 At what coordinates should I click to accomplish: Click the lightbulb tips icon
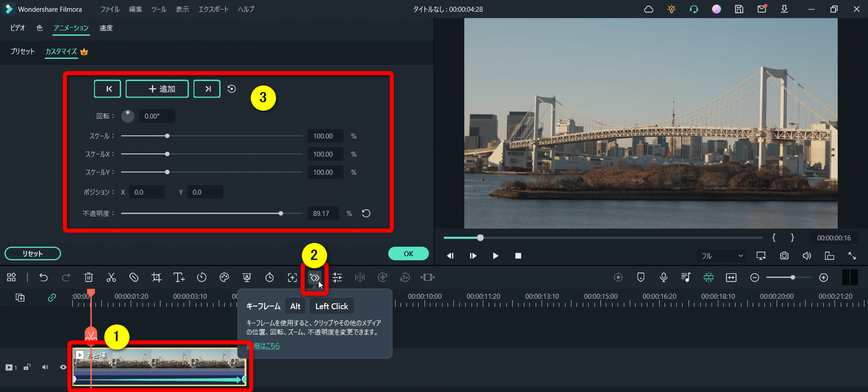671,9
